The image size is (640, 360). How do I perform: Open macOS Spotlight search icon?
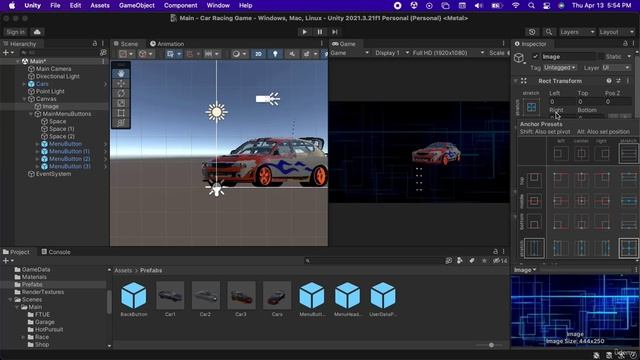click(x=531, y=5)
